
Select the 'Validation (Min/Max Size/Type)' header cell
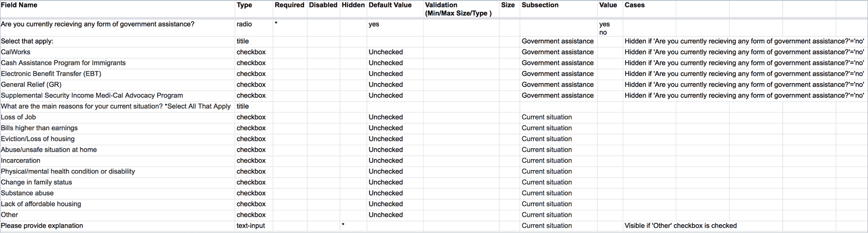click(458, 9)
